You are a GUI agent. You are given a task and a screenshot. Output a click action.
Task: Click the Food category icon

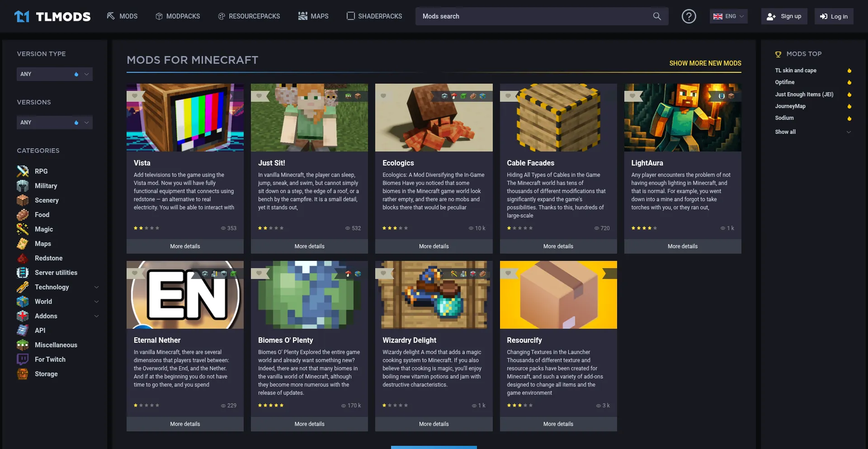click(23, 215)
